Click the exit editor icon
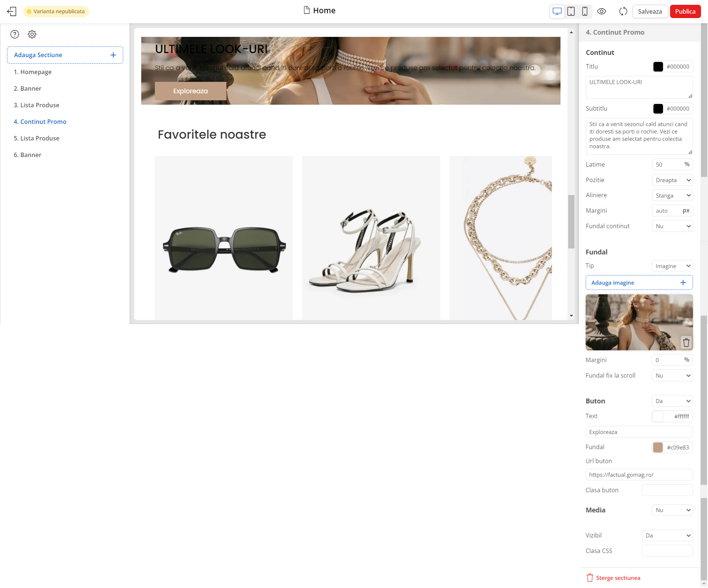The height and width of the screenshot is (588, 708). point(12,11)
